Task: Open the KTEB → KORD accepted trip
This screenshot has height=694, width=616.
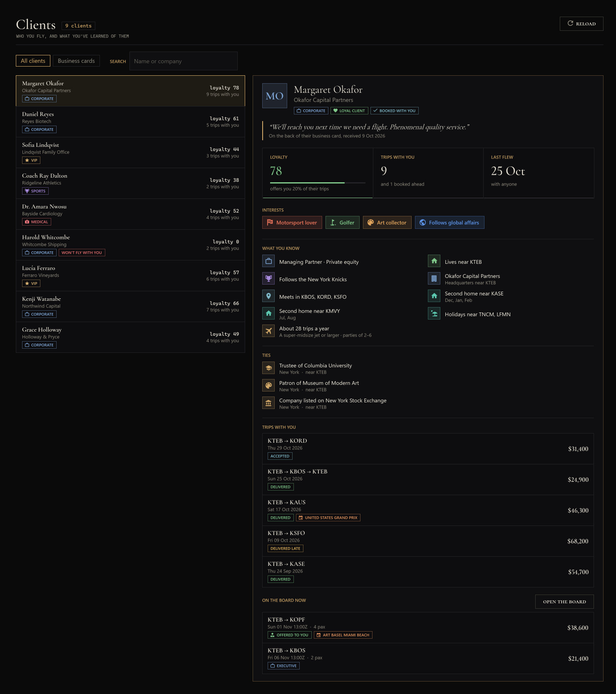Action: pos(428,449)
